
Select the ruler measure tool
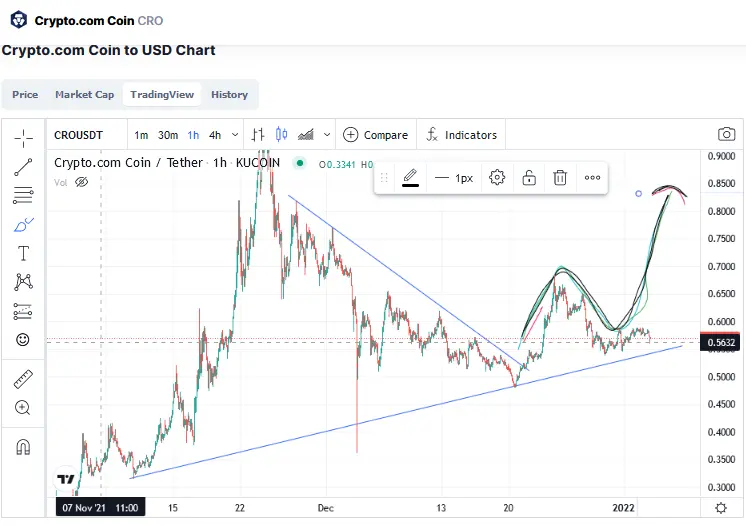tap(23, 379)
